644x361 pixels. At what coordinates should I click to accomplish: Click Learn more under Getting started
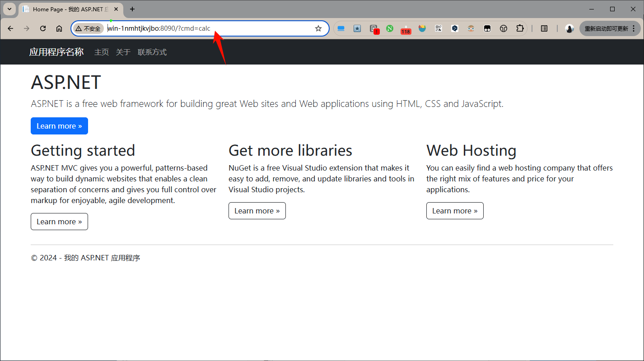tap(59, 222)
